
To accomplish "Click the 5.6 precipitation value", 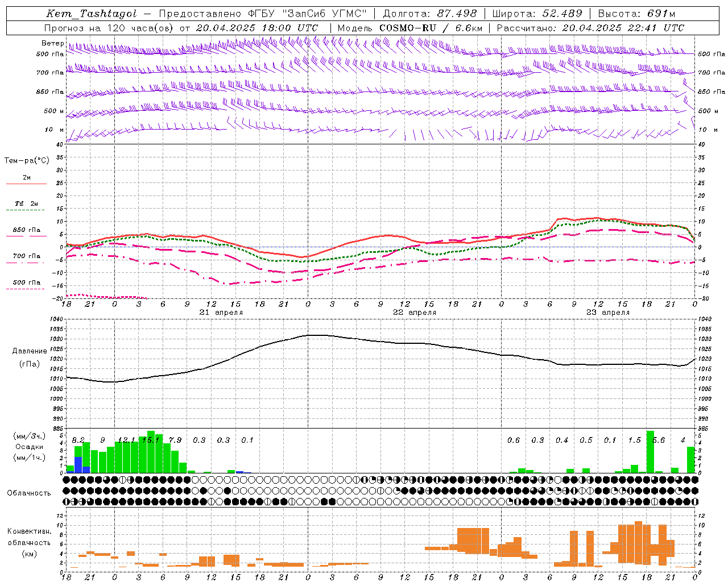I will click(x=659, y=440).
